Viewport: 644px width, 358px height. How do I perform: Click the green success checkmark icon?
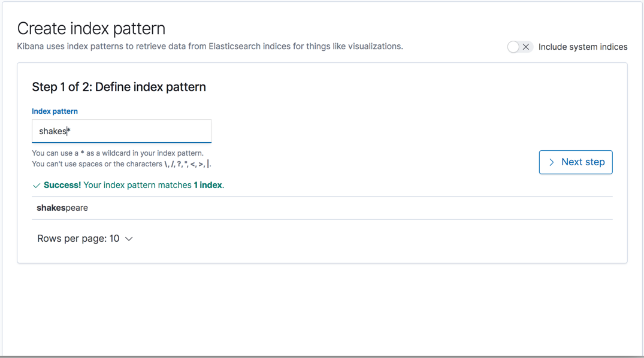36,185
